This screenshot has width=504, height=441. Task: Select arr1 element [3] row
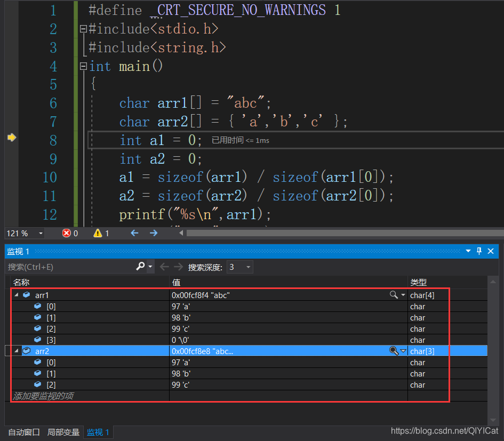[249, 340]
